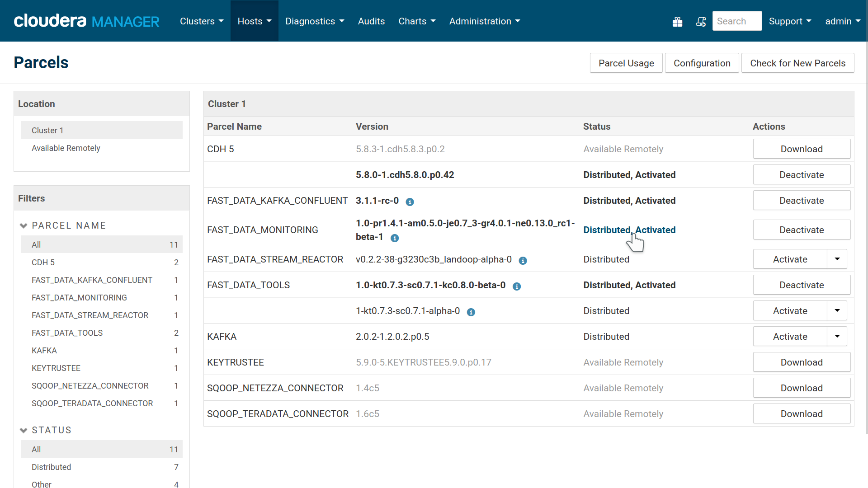Select Cluster 1 location
The image size is (868, 488).
(x=102, y=130)
